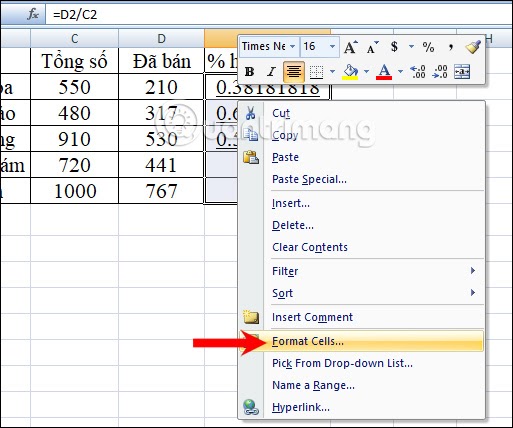Expand the Sort submenu
Screen dimensions: 513x428
click(361, 293)
